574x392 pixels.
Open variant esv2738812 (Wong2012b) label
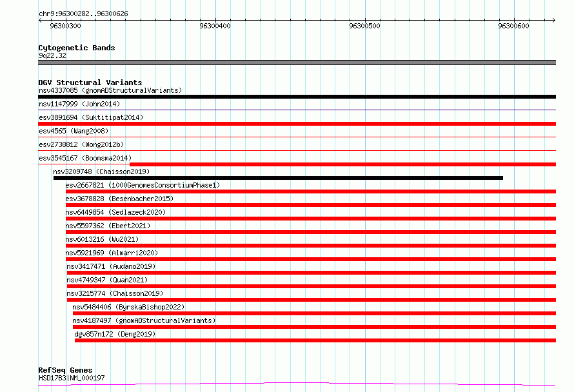pyautogui.click(x=81, y=144)
